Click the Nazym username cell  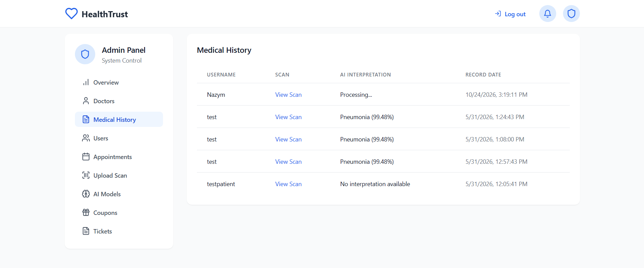[216, 95]
